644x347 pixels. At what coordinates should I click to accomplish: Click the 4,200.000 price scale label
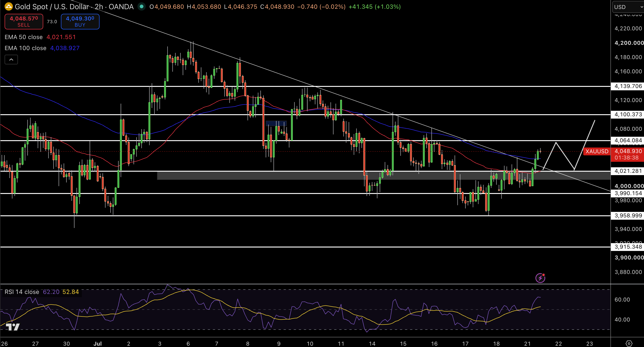tap(629, 43)
